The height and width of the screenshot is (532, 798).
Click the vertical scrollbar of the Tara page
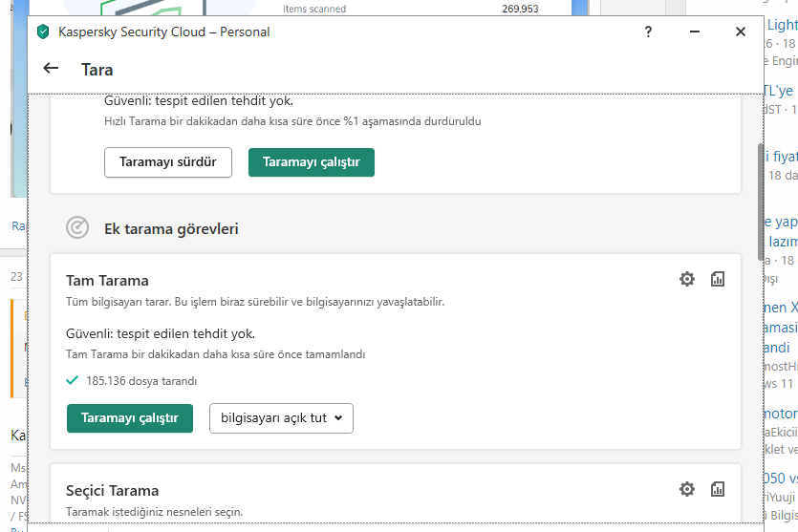[x=761, y=202]
